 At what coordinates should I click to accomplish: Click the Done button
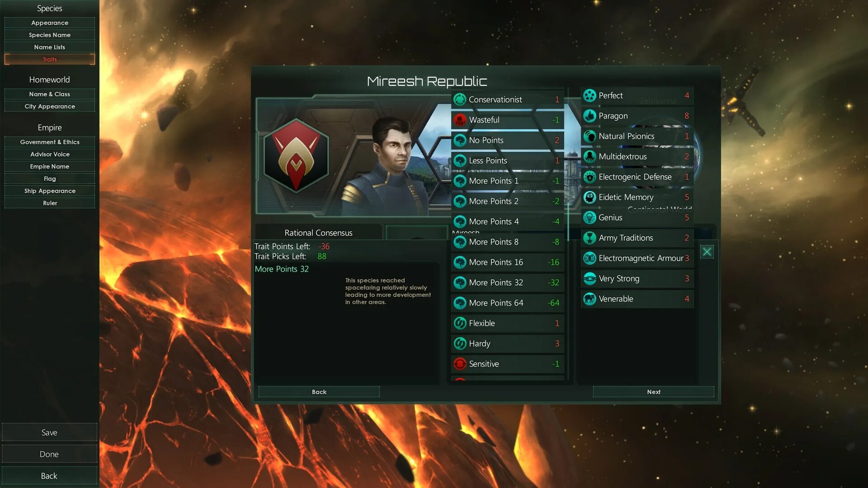[49, 454]
